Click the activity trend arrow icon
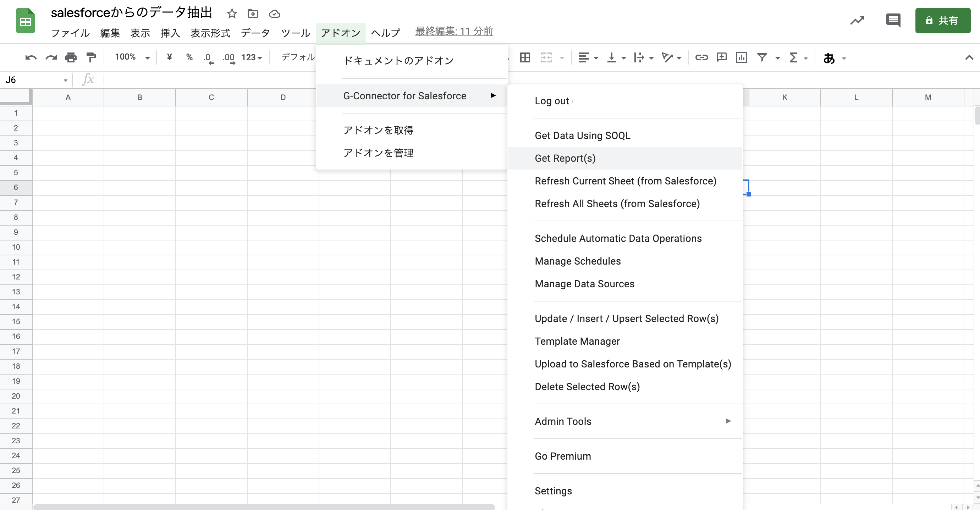 pyautogui.click(x=857, y=20)
